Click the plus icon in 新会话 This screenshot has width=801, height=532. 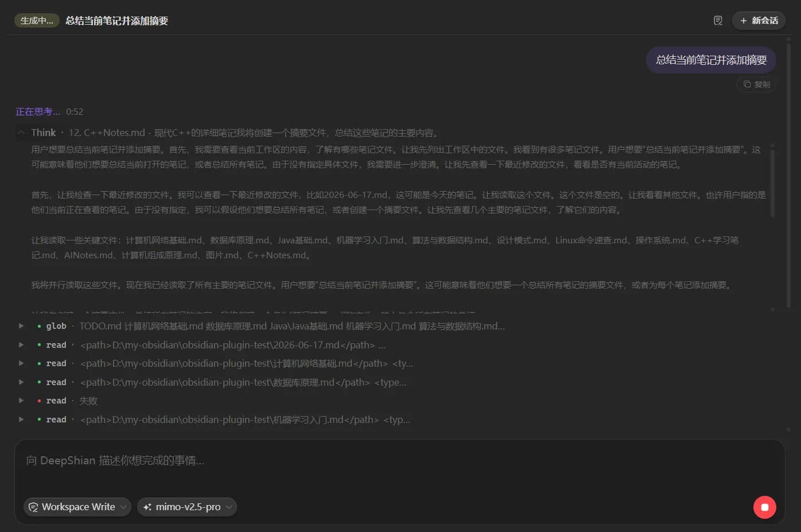click(744, 21)
